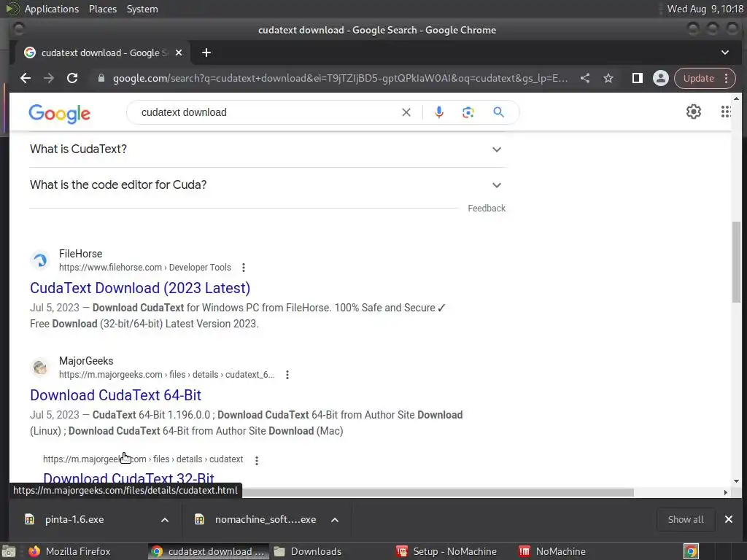Click the Chrome tray icon at bottom right
Image resolution: width=747 pixels, height=560 pixels.
coord(691,551)
